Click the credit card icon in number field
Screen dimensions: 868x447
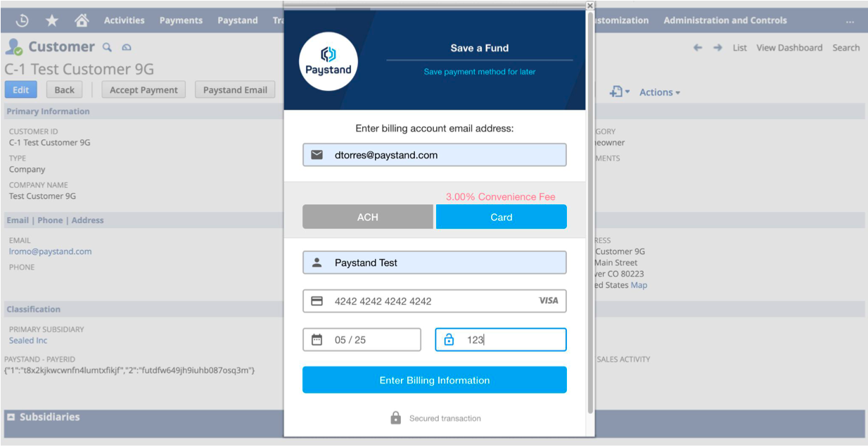pos(317,301)
